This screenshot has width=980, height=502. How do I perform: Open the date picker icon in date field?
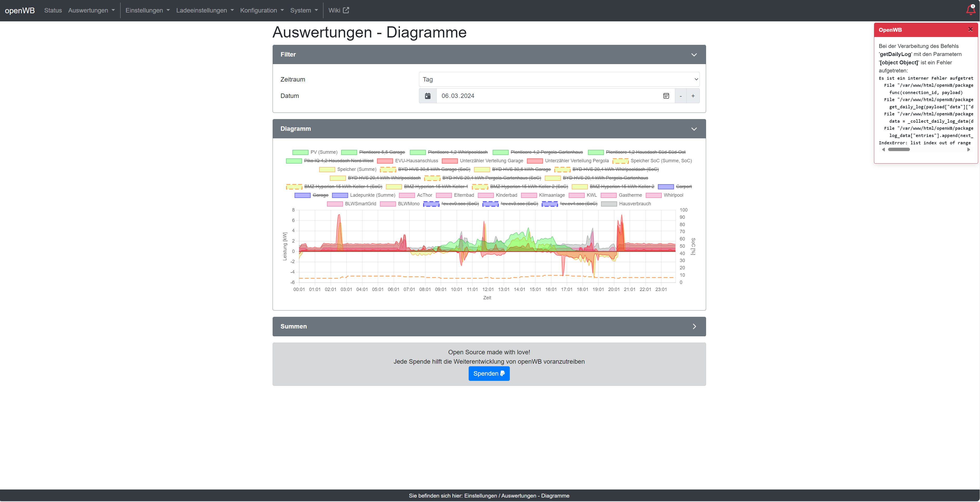coord(666,96)
